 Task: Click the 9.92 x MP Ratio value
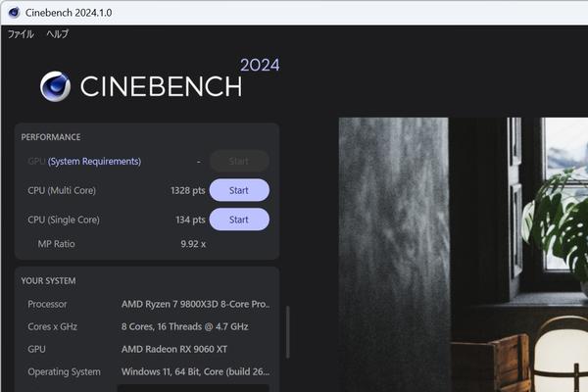[193, 244]
